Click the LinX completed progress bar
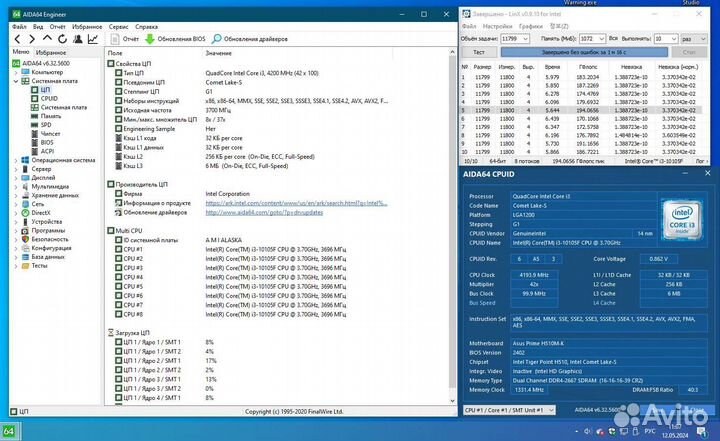The image size is (720, 441). click(584, 52)
